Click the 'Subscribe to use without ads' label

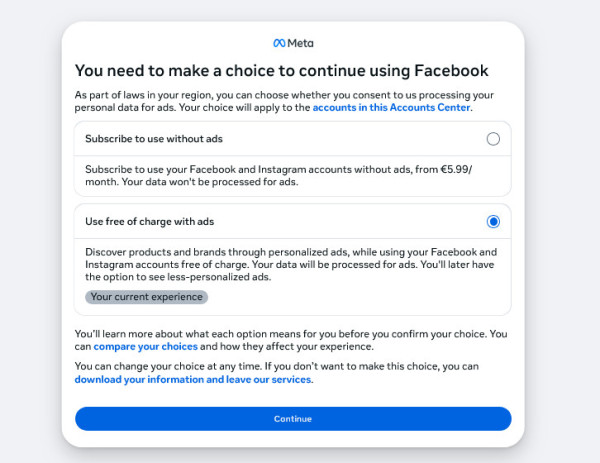[154, 139]
